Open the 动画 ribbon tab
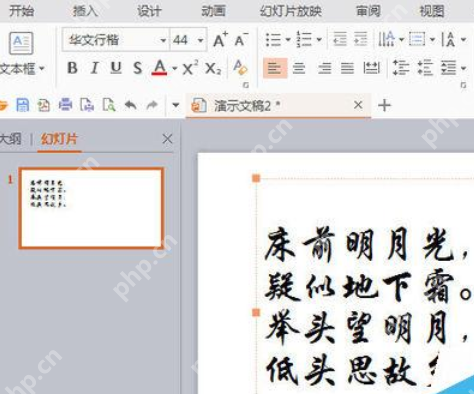 (213, 11)
